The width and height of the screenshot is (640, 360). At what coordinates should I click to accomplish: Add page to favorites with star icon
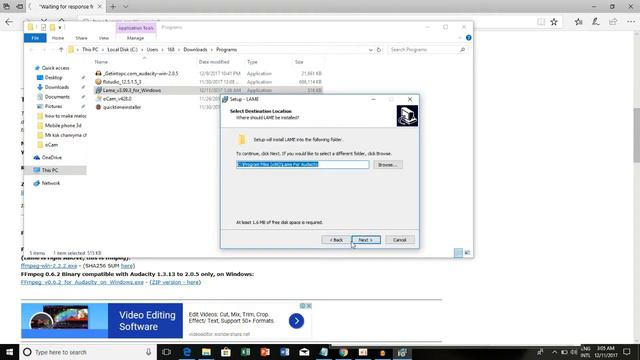(x=554, y=22)
